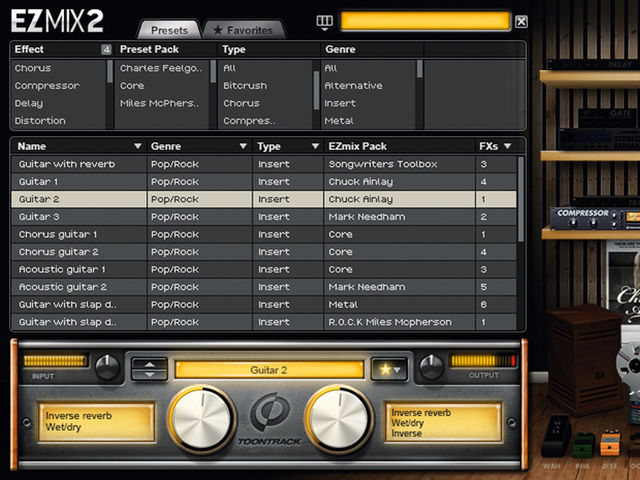The width and height of the screenshot is (640, 480).
Task: Select Core in the Preset Pack filter
Action: tap(132, 85)
